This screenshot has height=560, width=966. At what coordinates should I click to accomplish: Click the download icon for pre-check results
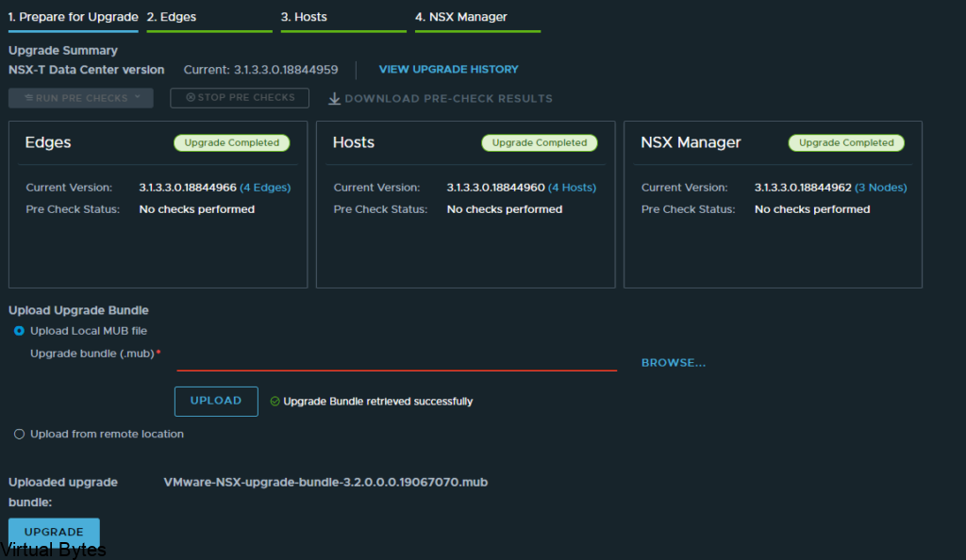335,98
